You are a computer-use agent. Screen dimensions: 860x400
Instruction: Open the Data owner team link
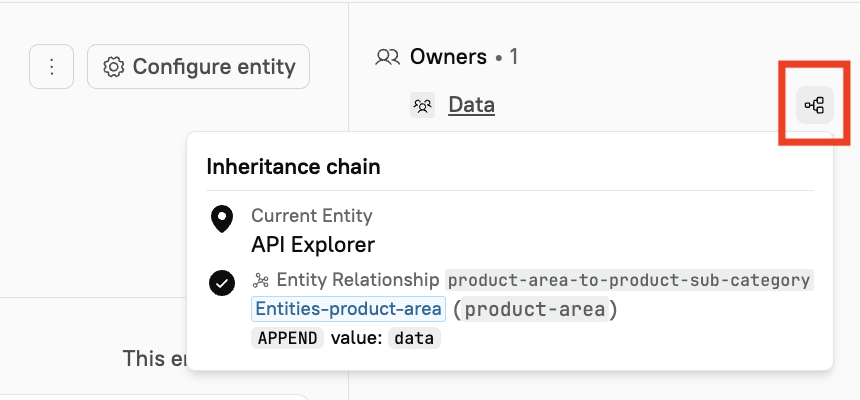471,105
